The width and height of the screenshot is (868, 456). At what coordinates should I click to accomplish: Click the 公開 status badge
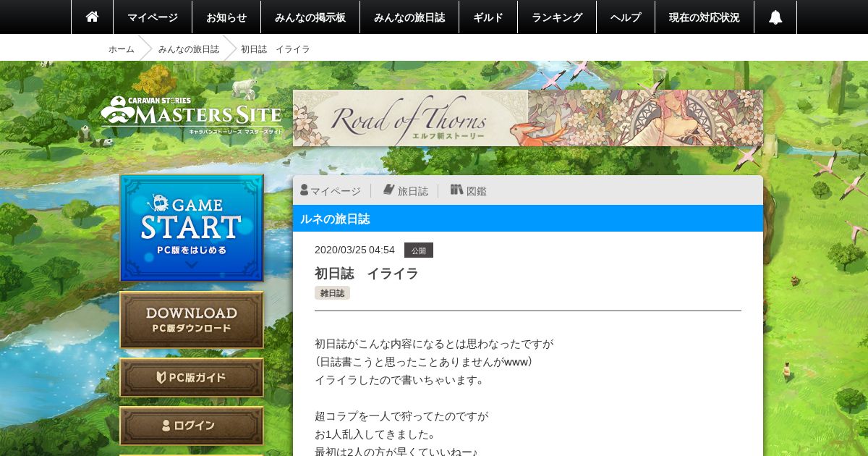[x=419, y=250]
